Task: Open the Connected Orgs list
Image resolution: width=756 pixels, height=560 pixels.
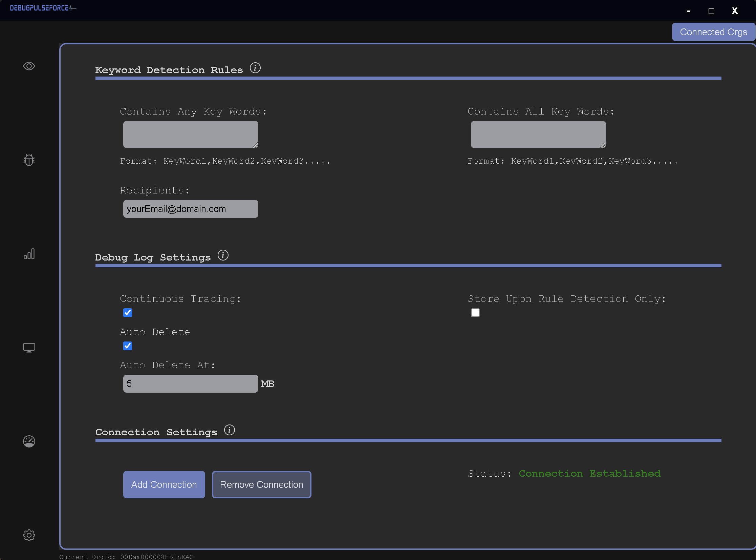Action: pyautogui.click(x=713, y=32)
